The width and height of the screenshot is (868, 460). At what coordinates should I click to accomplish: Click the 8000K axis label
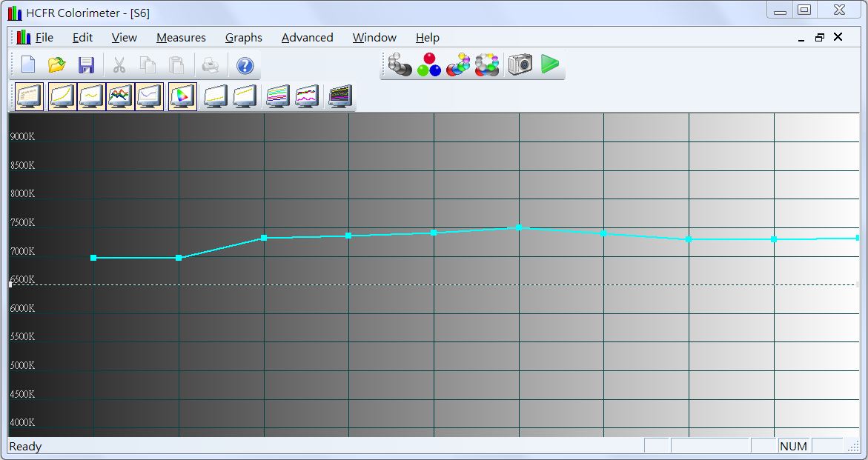point(23,193)
